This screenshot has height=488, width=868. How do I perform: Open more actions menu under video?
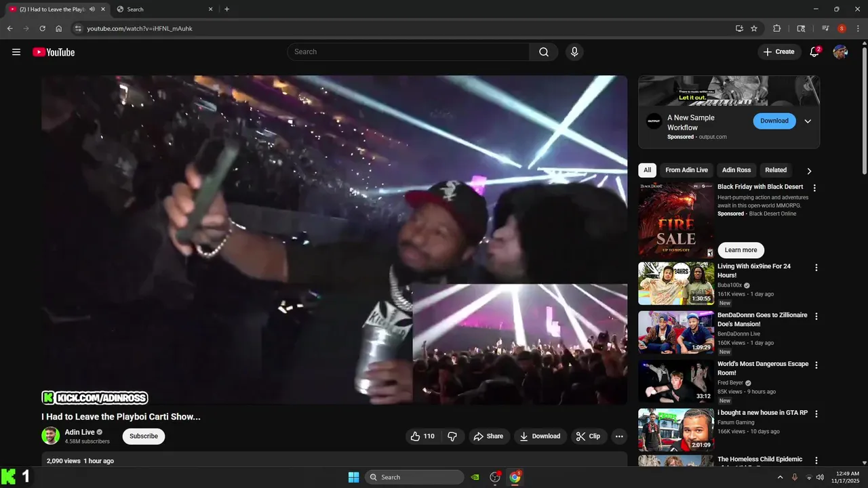tap(619, 436)
